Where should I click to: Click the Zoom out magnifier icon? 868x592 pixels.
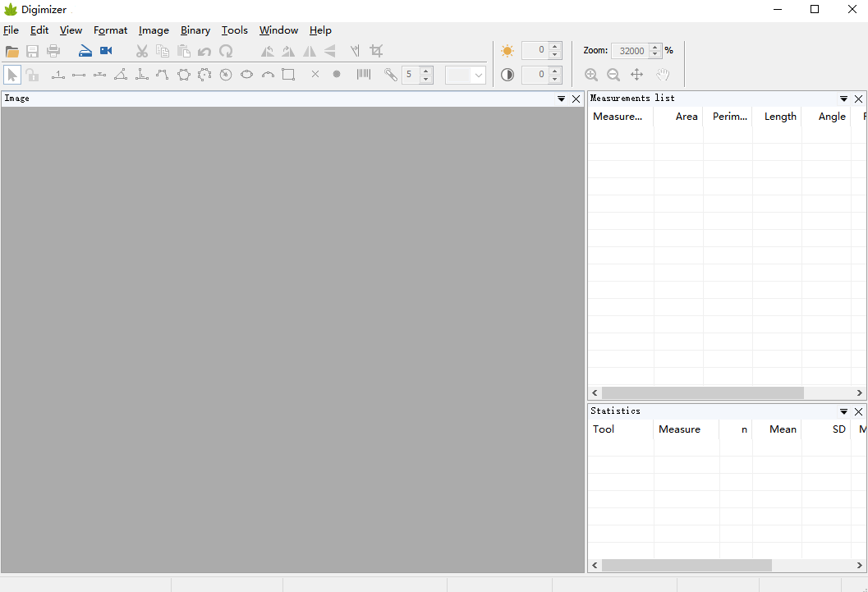coord(613,75)
